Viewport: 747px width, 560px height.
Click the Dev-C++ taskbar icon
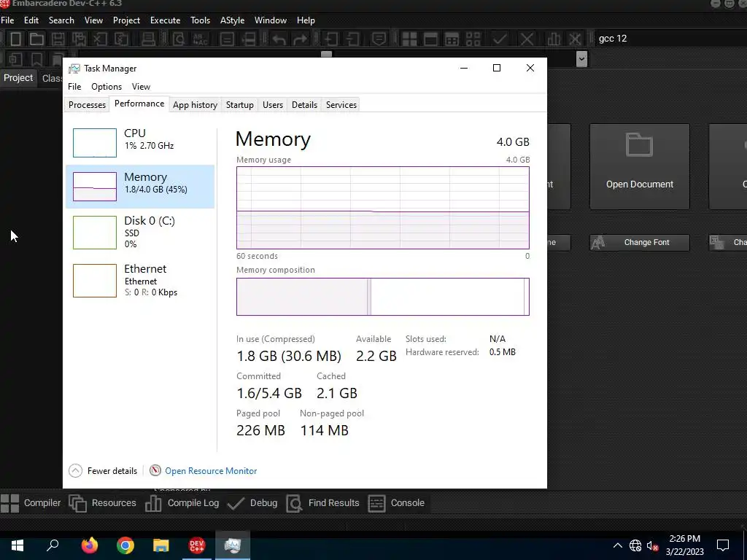(197, 545)
